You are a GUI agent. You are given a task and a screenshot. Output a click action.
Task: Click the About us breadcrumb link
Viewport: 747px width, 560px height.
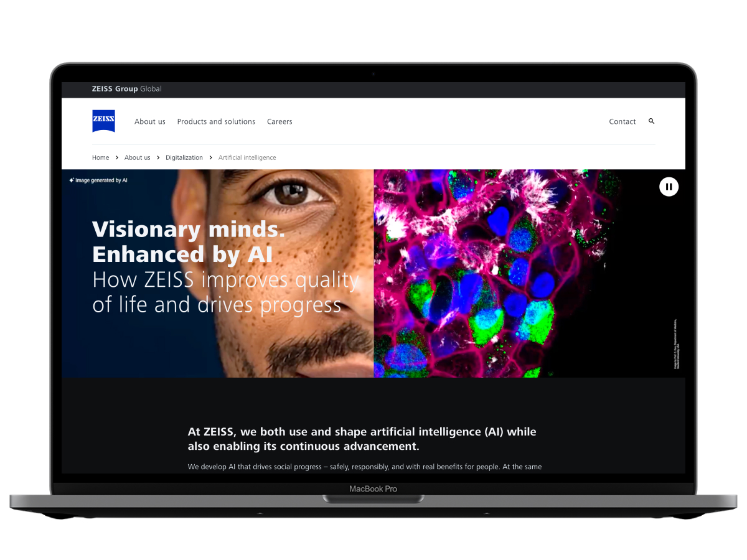coord(138,157)
